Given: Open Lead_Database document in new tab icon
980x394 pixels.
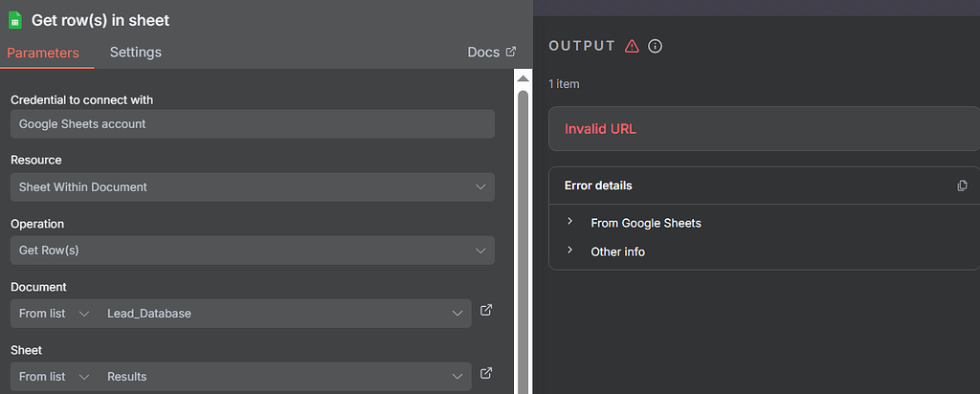Looking at the screenshot, I should click(x=486, y=311).
